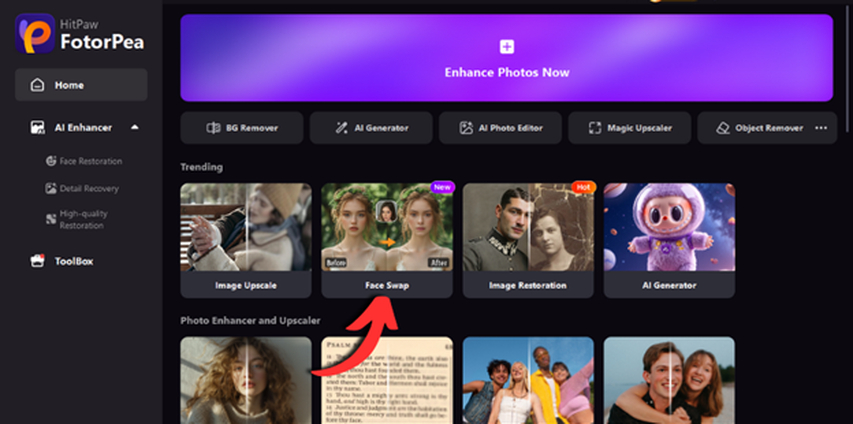
Task: Click the Magic Upscaler expand icon
Action: 595,128
